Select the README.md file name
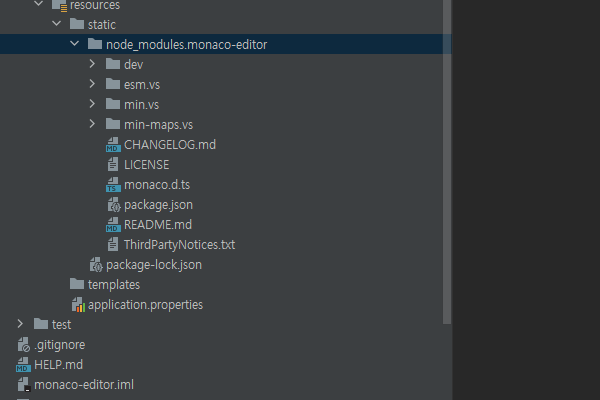The width and height of the screenshot is (600, 400). coord(158,225)
